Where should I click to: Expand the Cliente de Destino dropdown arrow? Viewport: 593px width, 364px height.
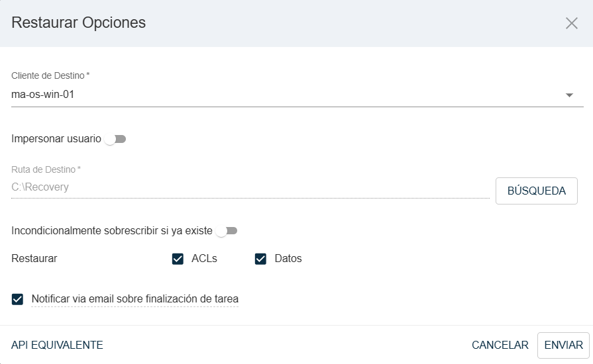coord(569,95)
